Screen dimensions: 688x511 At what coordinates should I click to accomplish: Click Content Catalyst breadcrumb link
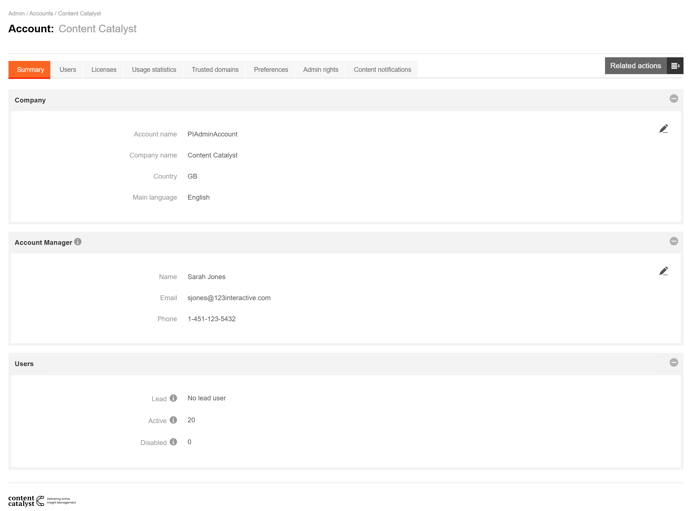point(79,14)
